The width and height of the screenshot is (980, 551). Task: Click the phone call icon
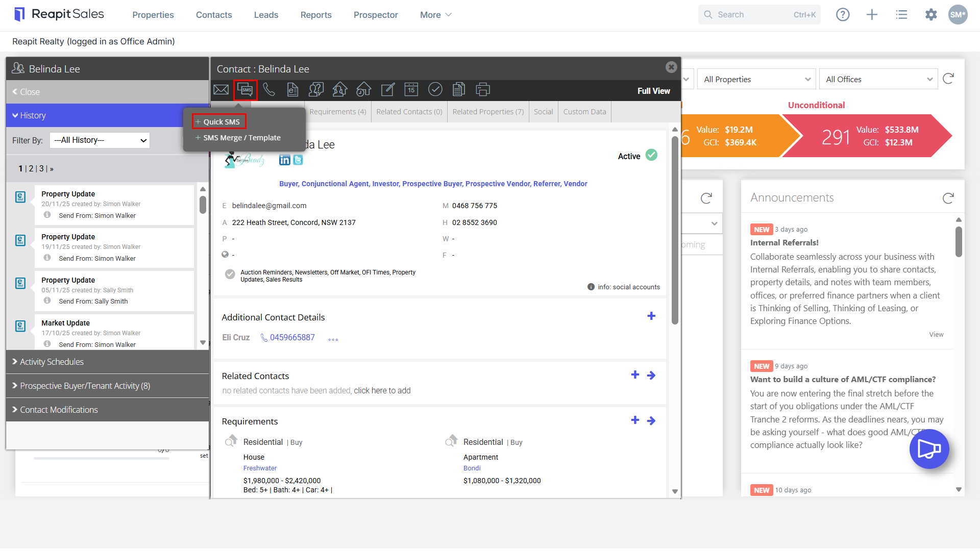coord(269,90)
